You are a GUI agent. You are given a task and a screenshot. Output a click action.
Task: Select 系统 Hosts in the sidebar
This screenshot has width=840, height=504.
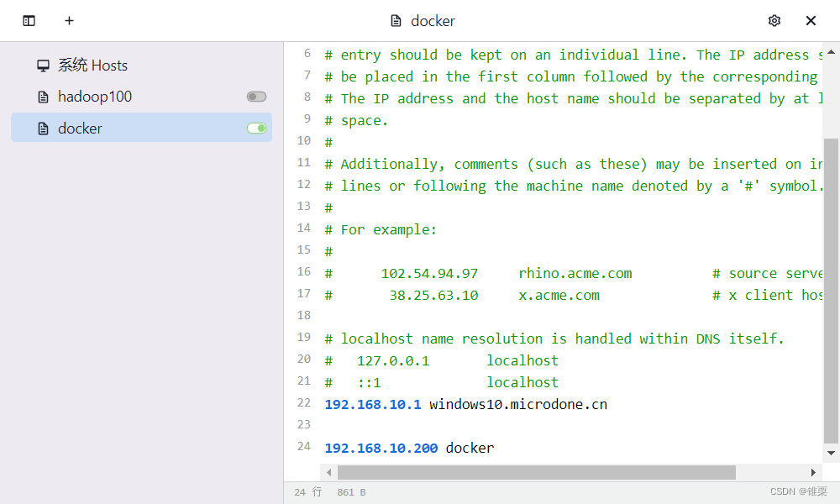[x=92, y=66]
